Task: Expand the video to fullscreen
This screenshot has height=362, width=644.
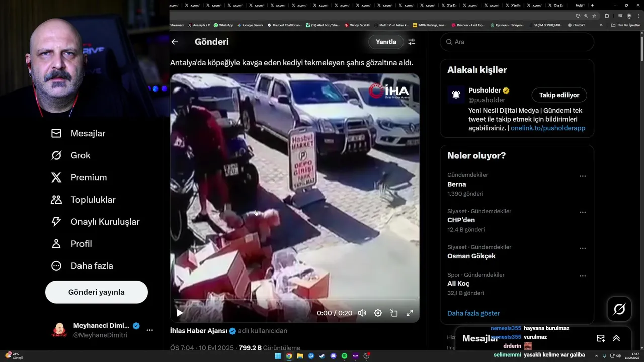Action: pos(410,313)
